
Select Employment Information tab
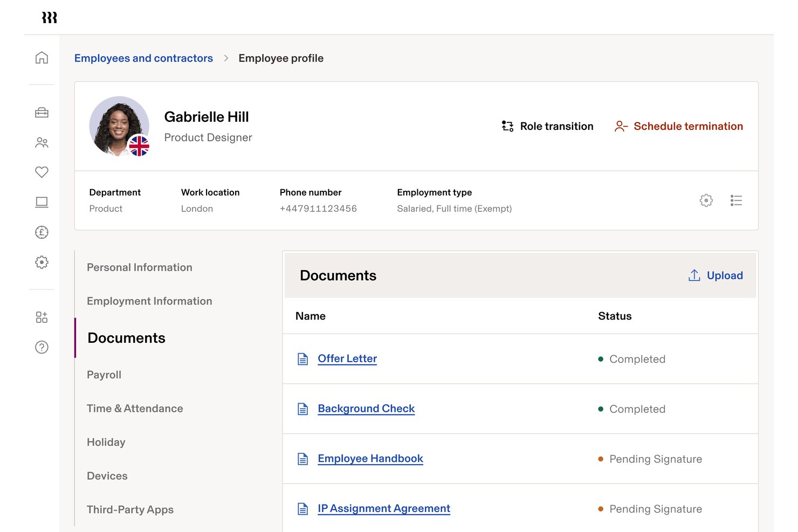pyautogui.click(x=149, y=301)
